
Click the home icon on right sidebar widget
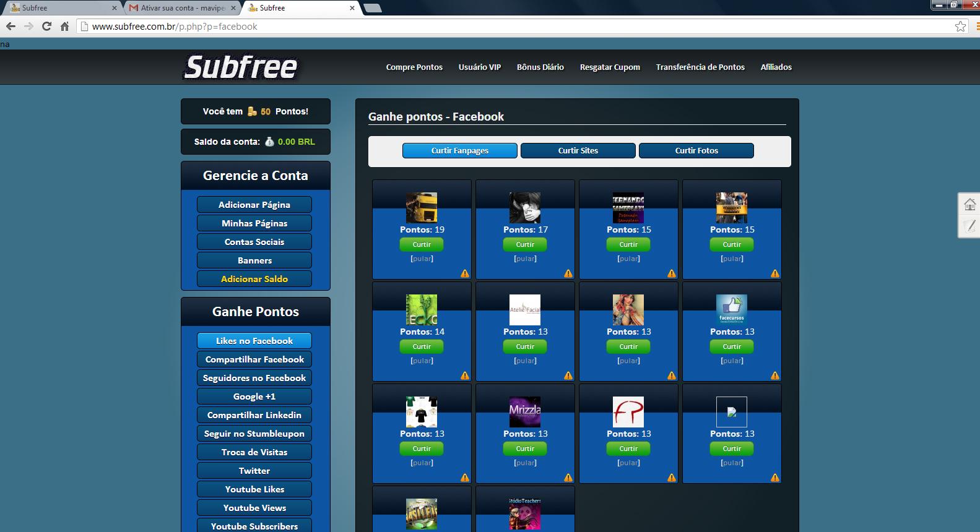tap(969, 204)
